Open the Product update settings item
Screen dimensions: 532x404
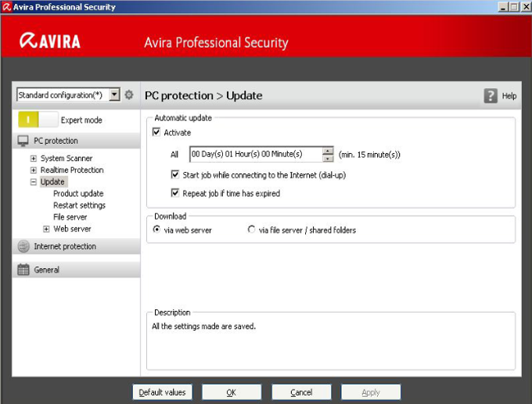(78, 194)
